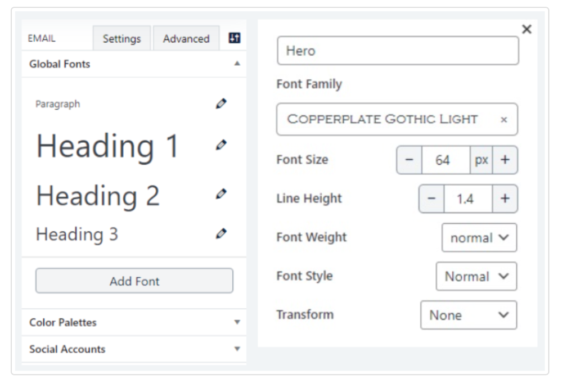Screen dimensions: 576x392
Task: Open the Font Style dropdown
Action: point(476,277)
